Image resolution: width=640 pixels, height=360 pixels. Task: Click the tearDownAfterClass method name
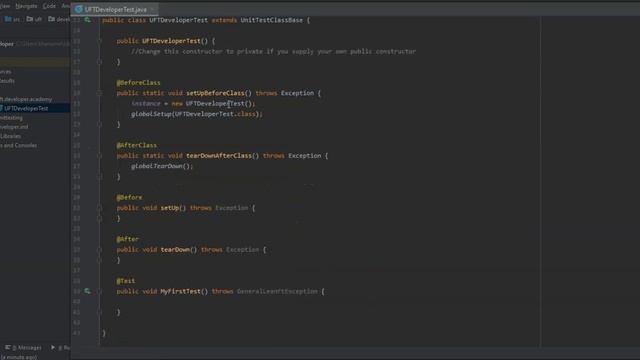point(219,156)
